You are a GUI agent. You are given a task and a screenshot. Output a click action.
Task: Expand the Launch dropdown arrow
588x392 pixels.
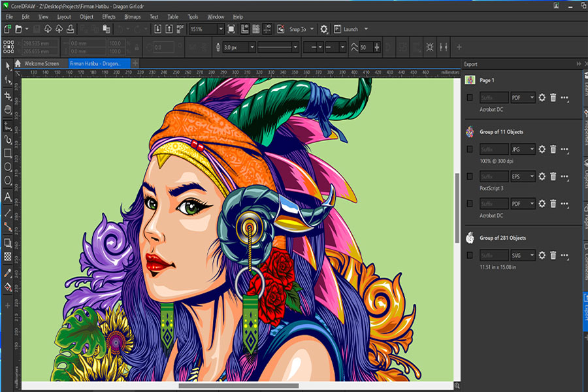[x=366, y=29]
